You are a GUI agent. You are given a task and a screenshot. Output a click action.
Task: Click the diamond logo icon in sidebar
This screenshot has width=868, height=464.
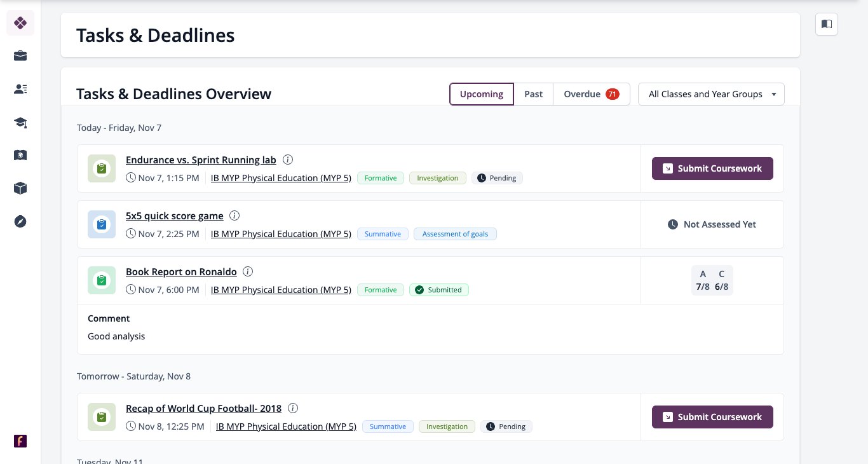point(20,23)
